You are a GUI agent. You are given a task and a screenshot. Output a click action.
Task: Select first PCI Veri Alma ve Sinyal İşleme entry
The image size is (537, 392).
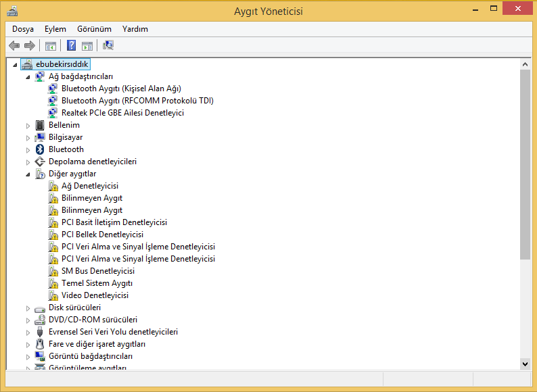(x=138, y=247)
